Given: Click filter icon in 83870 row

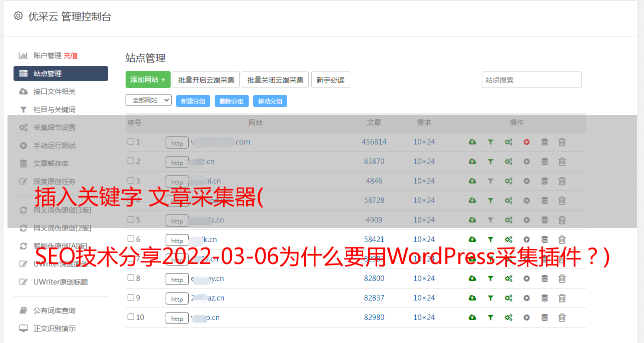Looking at the screenshot, I should [490, 161].
